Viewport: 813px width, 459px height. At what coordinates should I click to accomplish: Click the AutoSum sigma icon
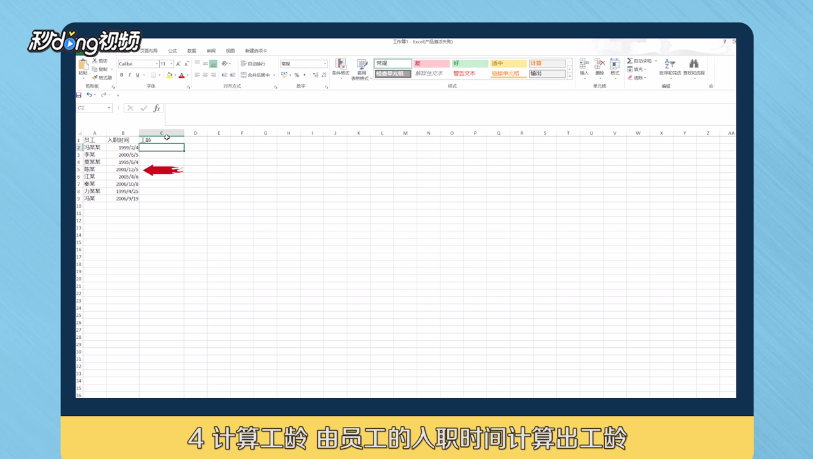coord(629,61)
